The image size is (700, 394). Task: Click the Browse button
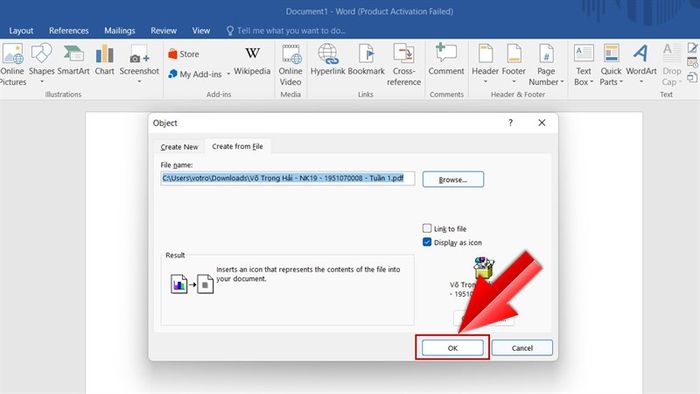(x=453, y=179)
